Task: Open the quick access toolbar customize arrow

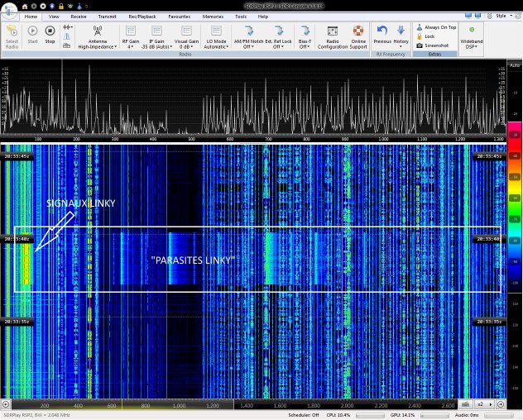Action: [86, 7]
